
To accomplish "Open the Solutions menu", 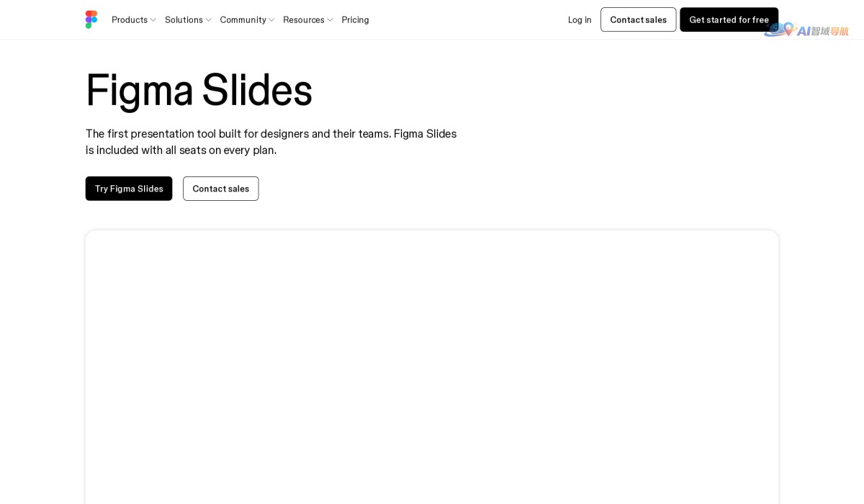I will 184,19.
